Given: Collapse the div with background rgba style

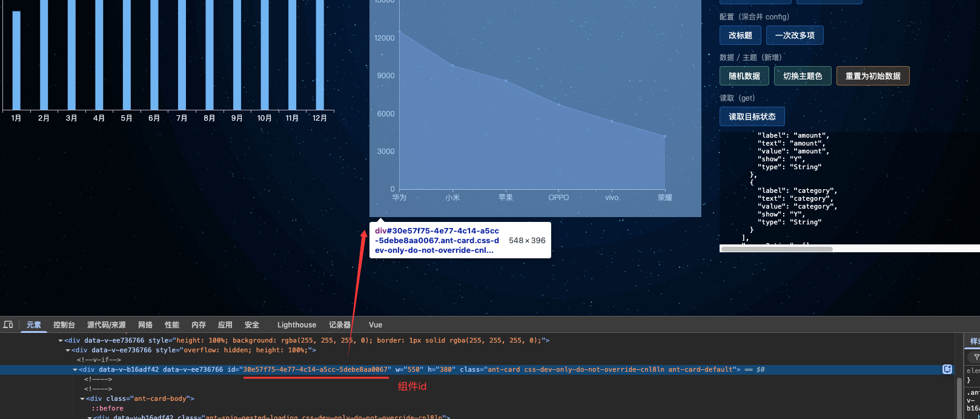Looking at the screenshot, I should (x=61, y=341).
